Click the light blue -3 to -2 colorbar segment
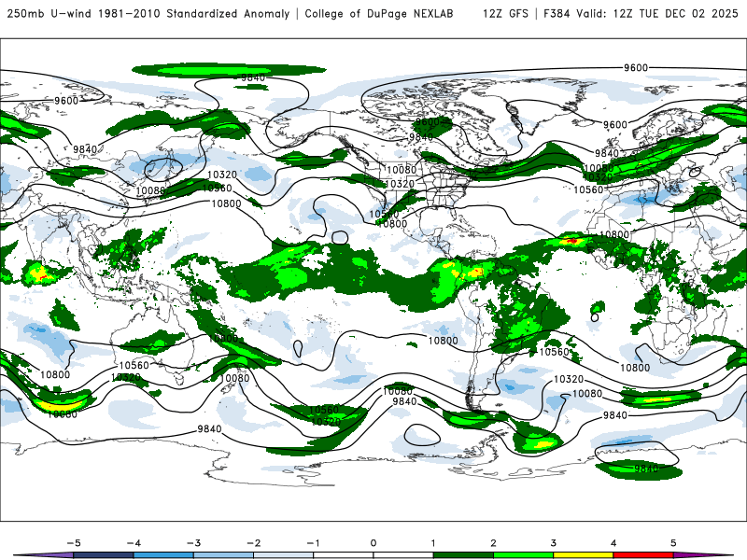This screenshot has height=560, width=747. 223,555
